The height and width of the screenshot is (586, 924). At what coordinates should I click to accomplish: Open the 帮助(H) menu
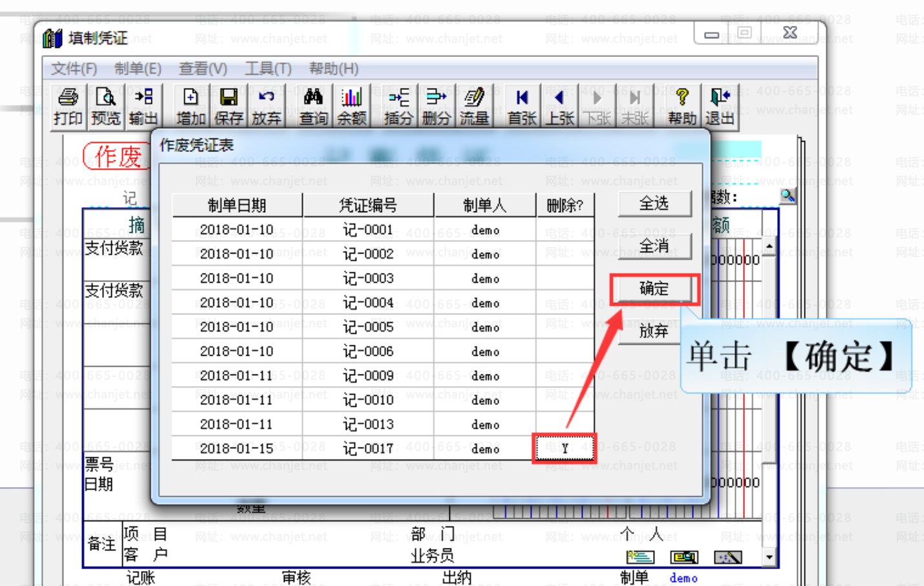pyautogui.click(x=334, y=69)
